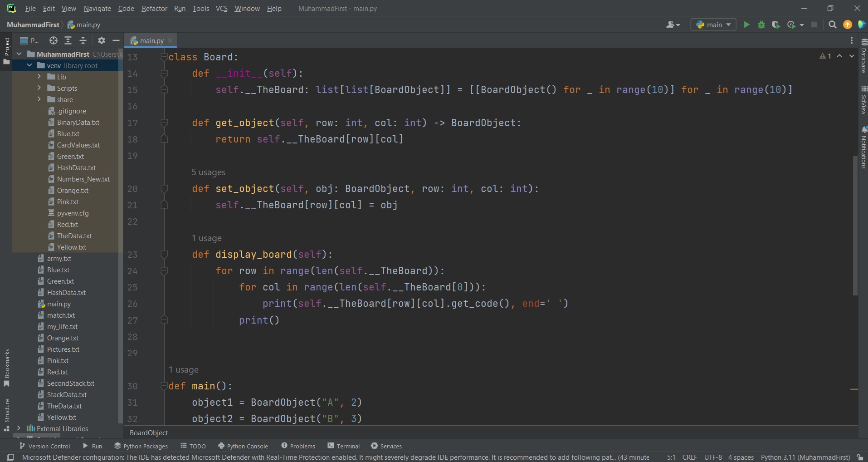Run the main configuration
868x462 pixels.
[x=746, y=25]
